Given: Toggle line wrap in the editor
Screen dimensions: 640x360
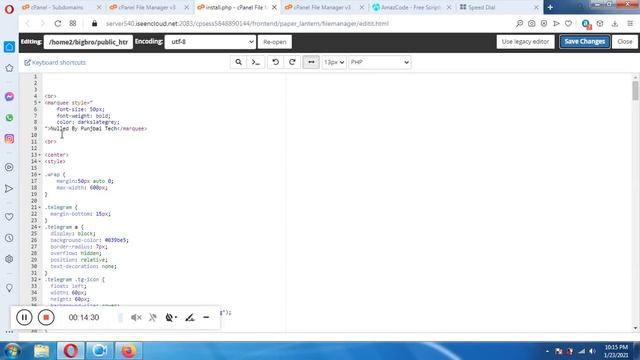Looking at the screenshot, I should pyautogui.click(x=311, y=62).
